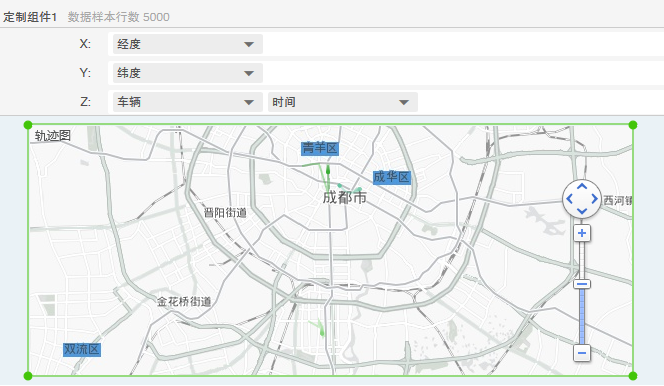
Task: Select the 定制组件1 tab title
Action: 30,17
